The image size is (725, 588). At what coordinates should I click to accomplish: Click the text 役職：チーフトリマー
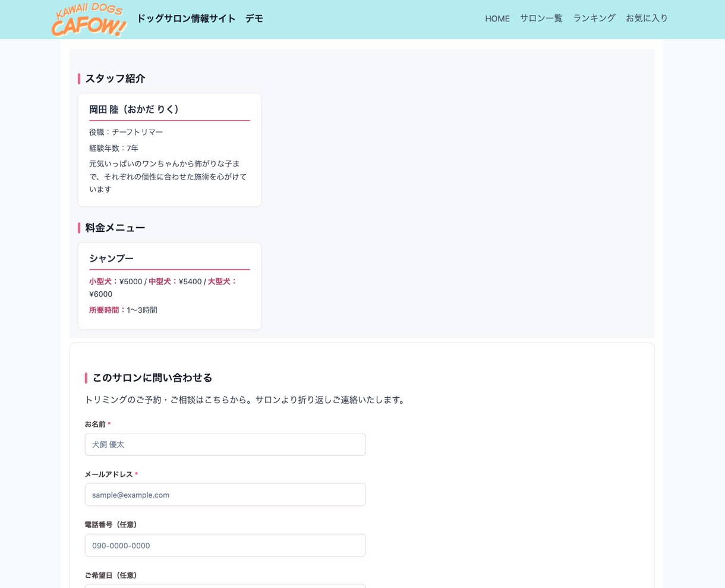click(x=126, y=132)
